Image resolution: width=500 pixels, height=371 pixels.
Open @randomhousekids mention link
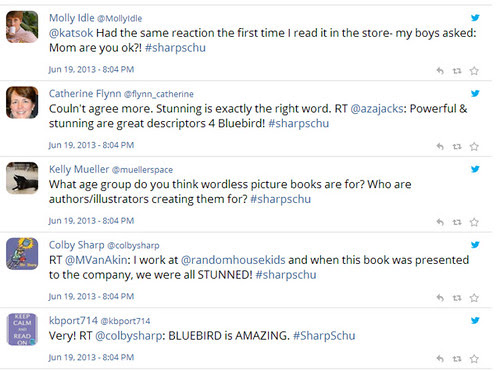click(x=233, y=260)
